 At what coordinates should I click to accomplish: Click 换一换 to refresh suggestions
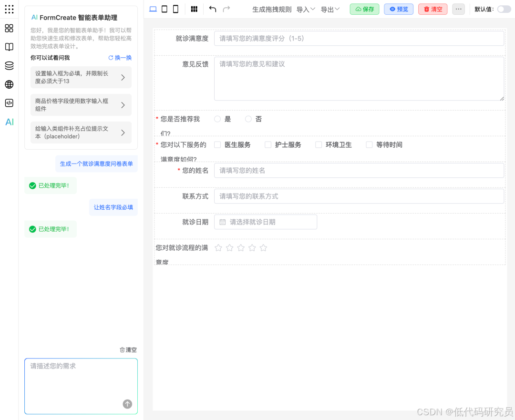(x=120, y=58)
